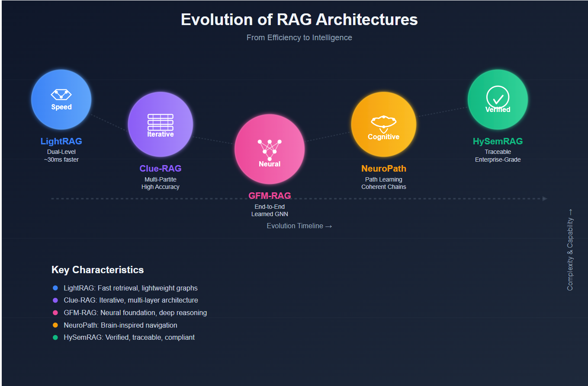Click the "Neural" label inside the pink circle
Image resolution: width=588 pixels, height=386 pixels.
pyautogui.click(x=270, y=164)
